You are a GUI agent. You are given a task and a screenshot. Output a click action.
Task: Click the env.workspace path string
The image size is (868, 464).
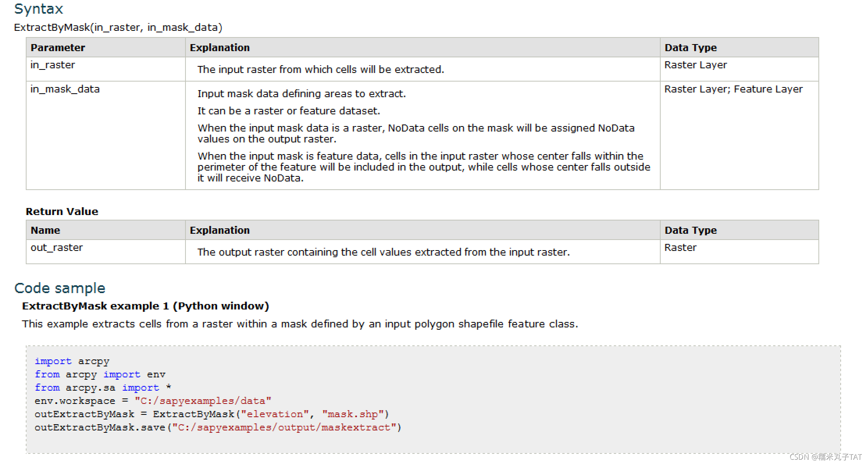tap(203, 401)
